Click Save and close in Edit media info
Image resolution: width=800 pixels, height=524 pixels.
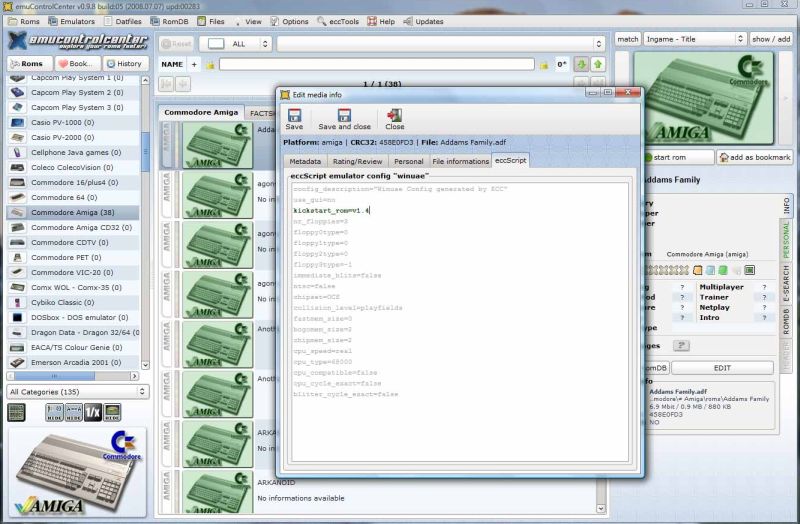click(344, 118)
